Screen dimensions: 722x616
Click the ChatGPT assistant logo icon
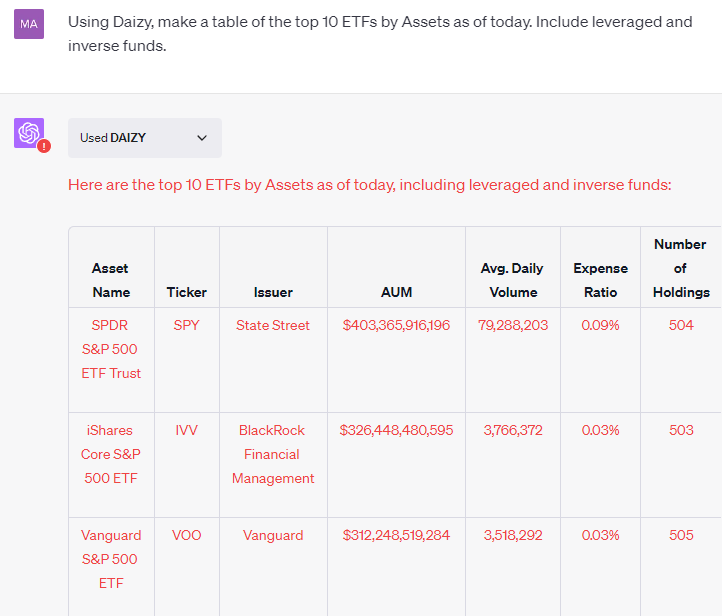[x=29, y=133]
